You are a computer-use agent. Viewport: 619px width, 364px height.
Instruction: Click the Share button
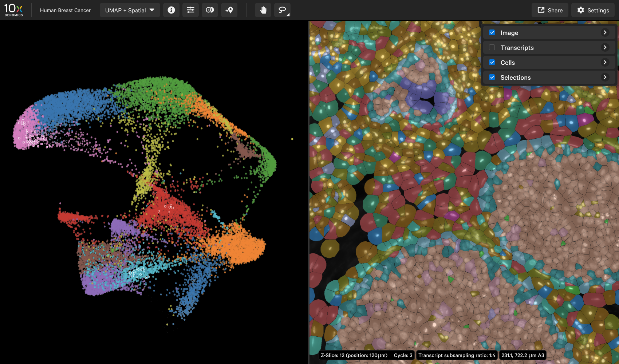[550, 10]
